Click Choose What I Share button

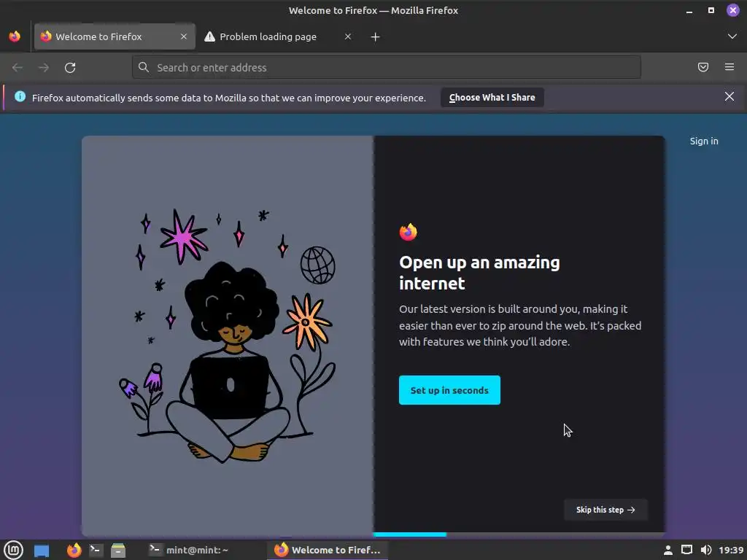tap(492, 97)
